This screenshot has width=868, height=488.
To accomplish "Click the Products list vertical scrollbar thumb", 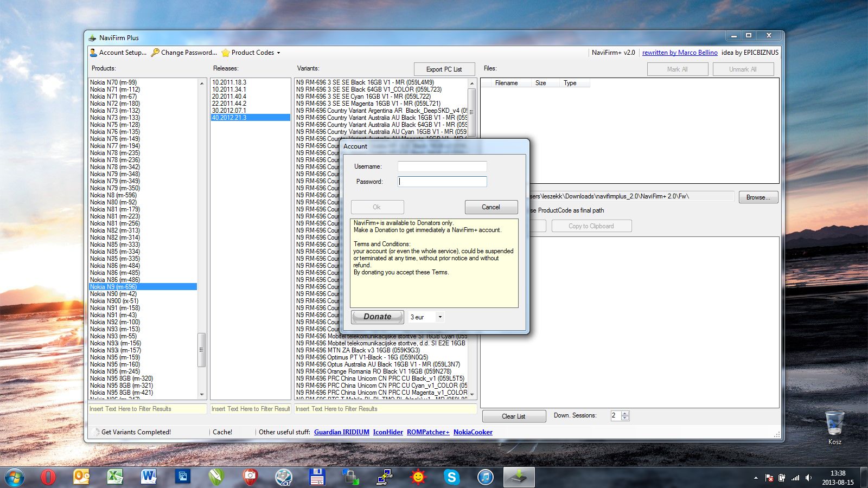I will (x=202, y=350).
